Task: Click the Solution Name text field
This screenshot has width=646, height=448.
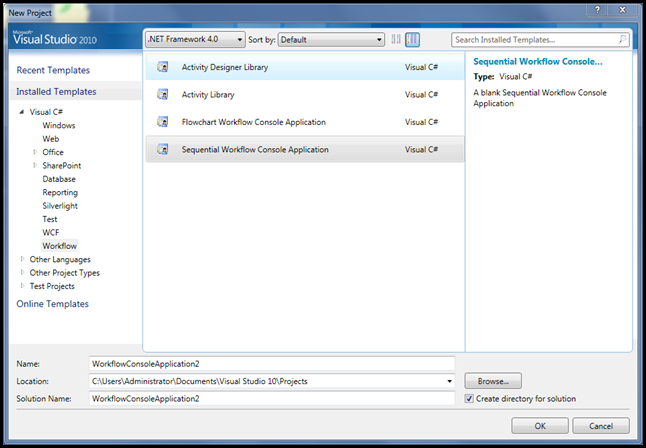Action: point(272,399)
